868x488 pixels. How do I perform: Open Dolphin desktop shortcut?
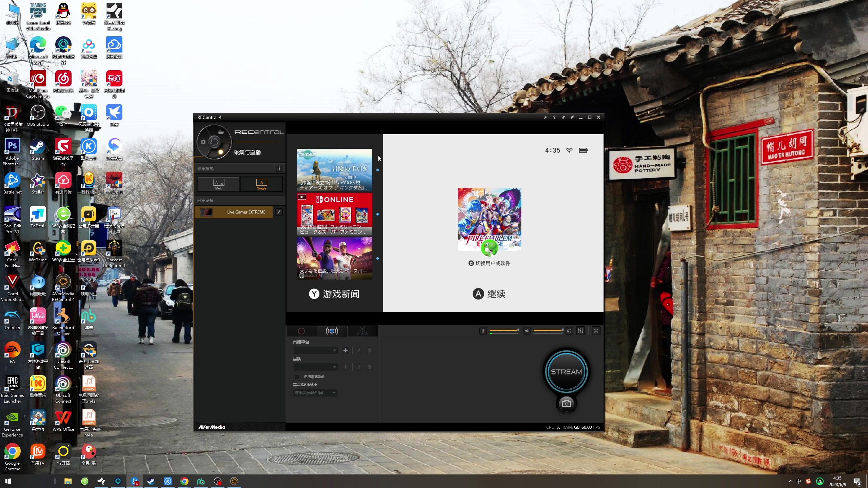pos(12,319)
